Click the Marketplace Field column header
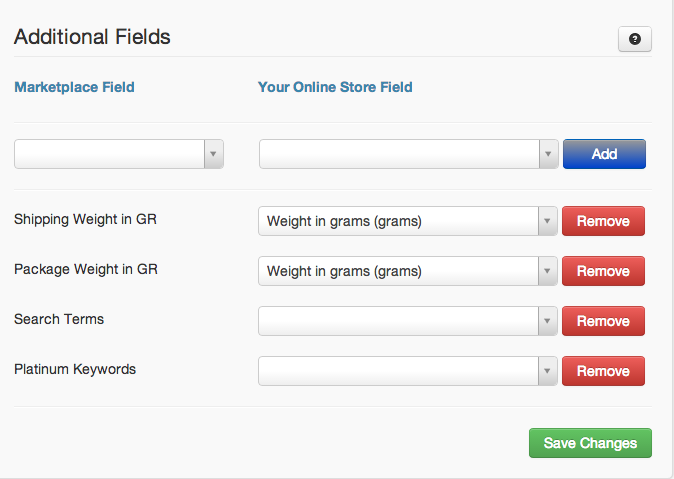 pyautogui.click(x=74, y=87)
